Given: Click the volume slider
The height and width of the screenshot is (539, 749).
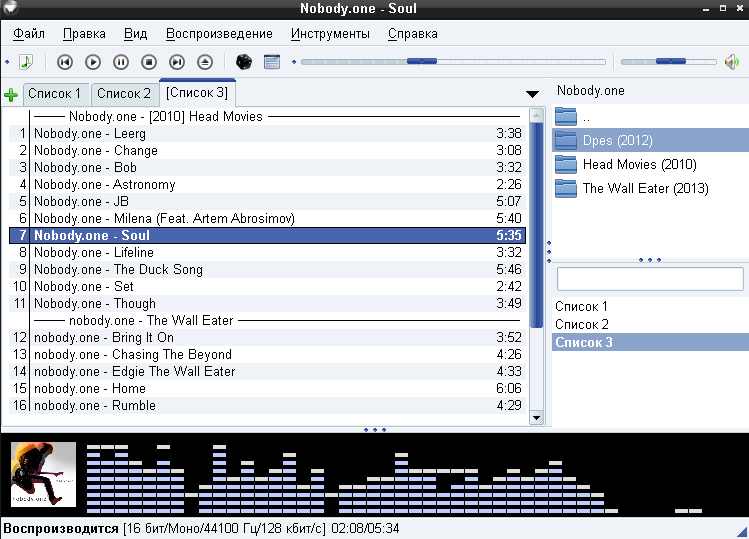Looking at the screenshot, I should pos(668,62).
